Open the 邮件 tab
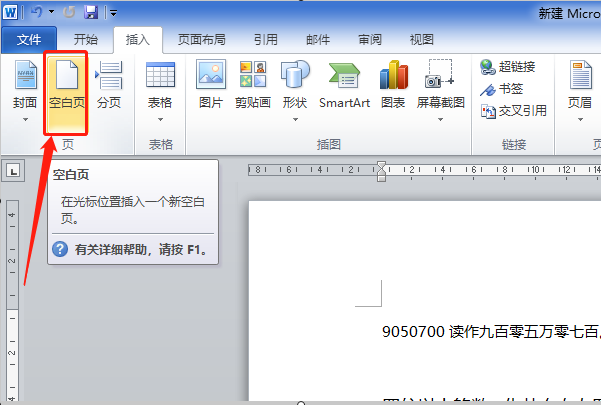The height and width of the screenshot is (405, 601). (318, 39)
